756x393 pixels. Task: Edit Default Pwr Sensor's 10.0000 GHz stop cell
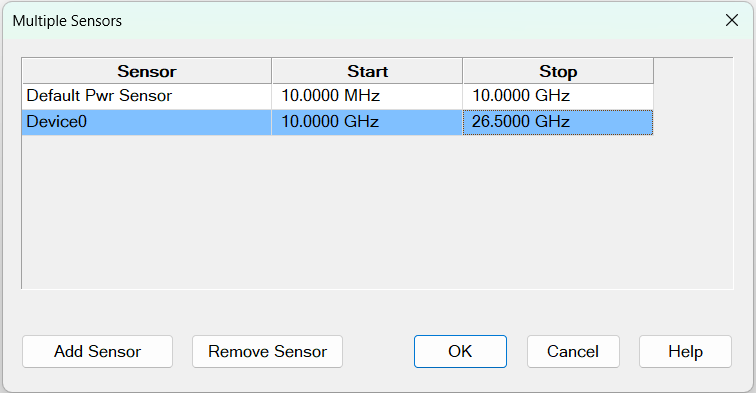pos(558,96)
